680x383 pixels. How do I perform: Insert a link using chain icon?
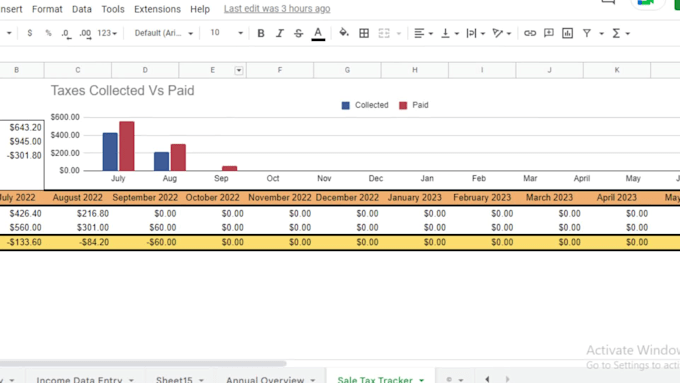tap(530, 33)
